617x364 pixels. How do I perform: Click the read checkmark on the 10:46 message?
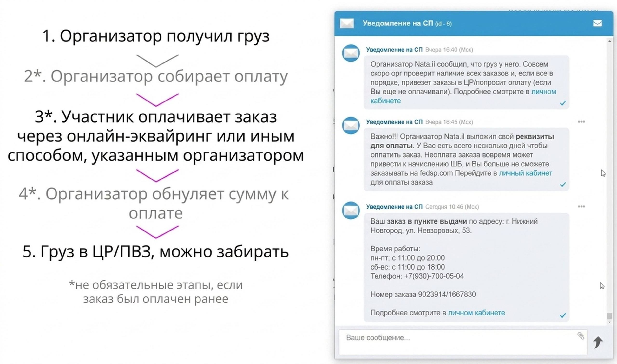[563, 315]
